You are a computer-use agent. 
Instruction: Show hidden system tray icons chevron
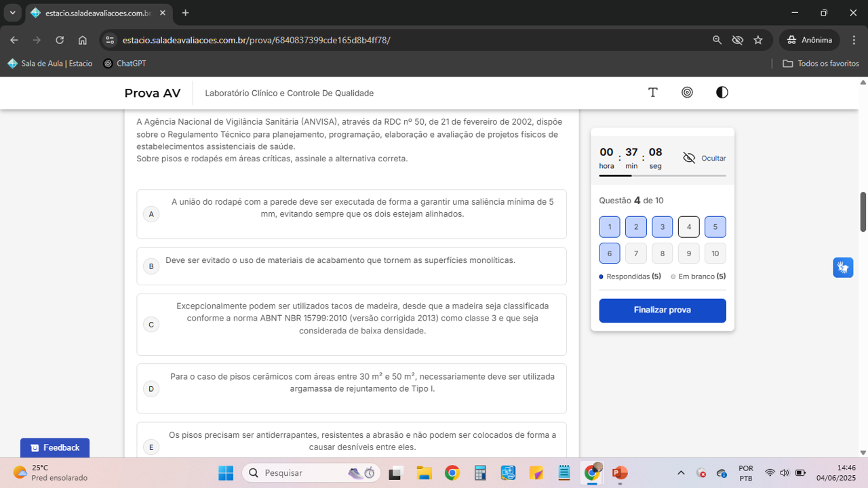tap(681, 472)
